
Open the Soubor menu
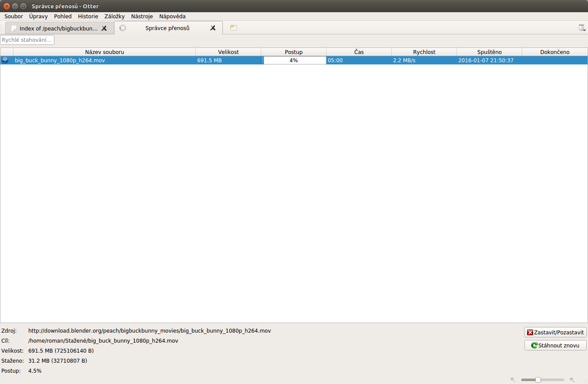[14, 17]
